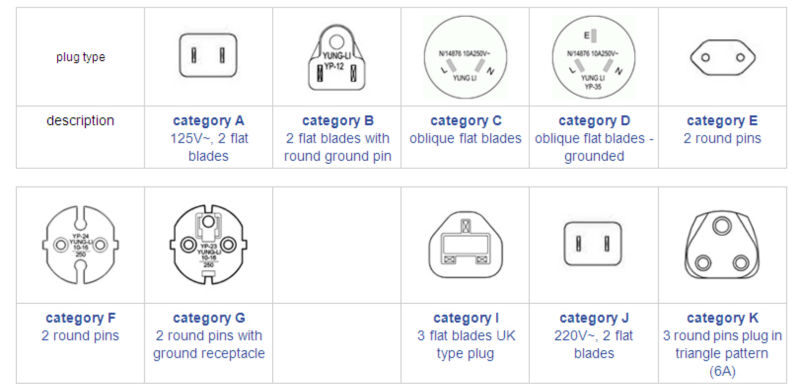
Task: Open the category E link
Action: 722,121
